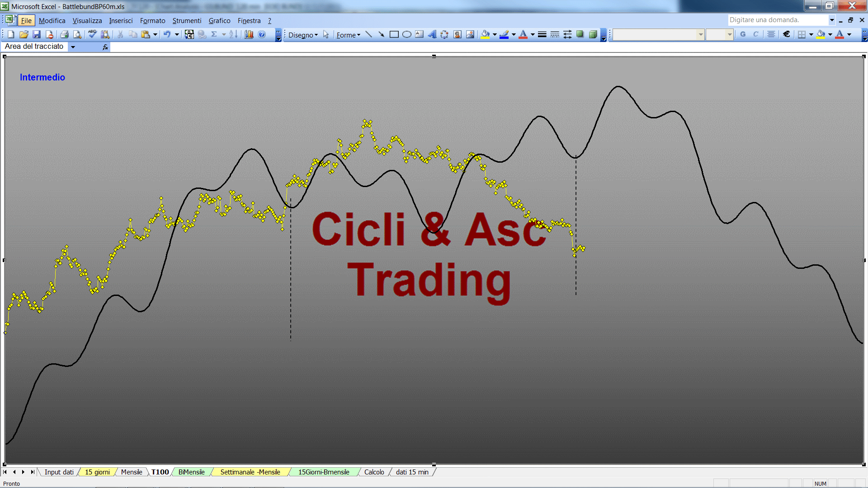Screen dimensions: 868x488
Task: Run spell check with the ABC checkmark icon
Action: coord(93,34)
